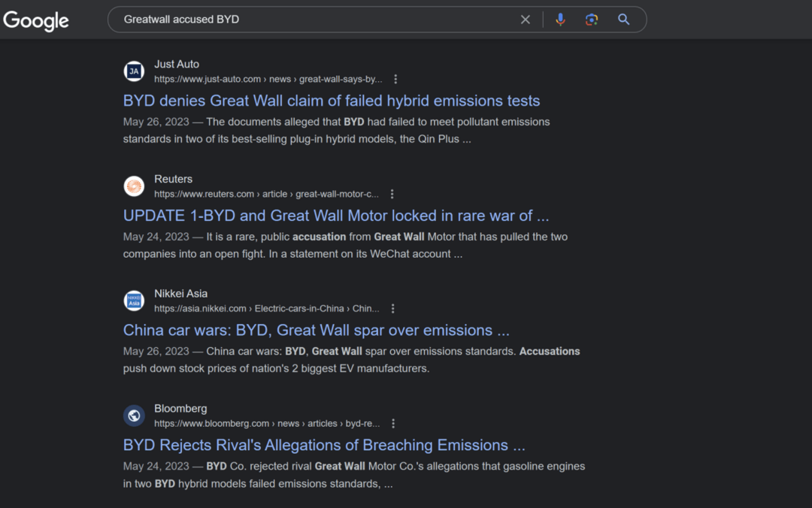Start voice search with microphone icon
The height and width of the screenshot is (508, 812).
point(560,20)
